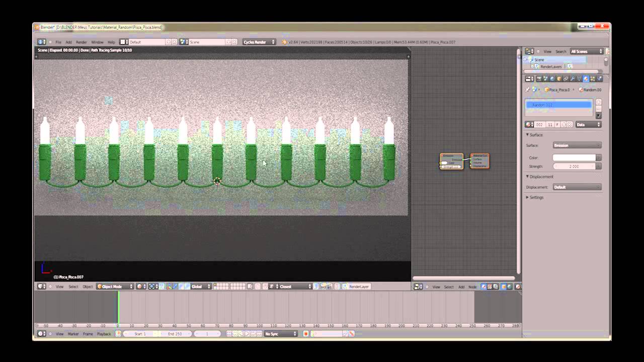Open the Object properties tab icon
644x362 pixels.
[x=559, y=78]
